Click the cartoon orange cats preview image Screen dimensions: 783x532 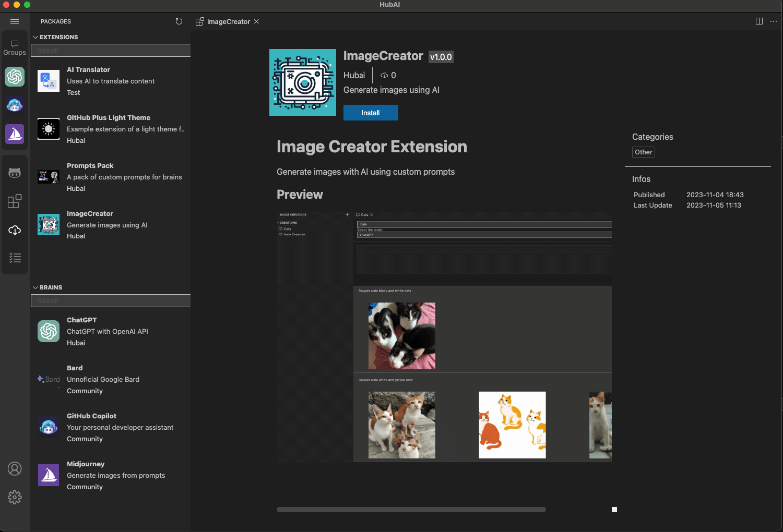pyautogui.click(x=513, y=425)
